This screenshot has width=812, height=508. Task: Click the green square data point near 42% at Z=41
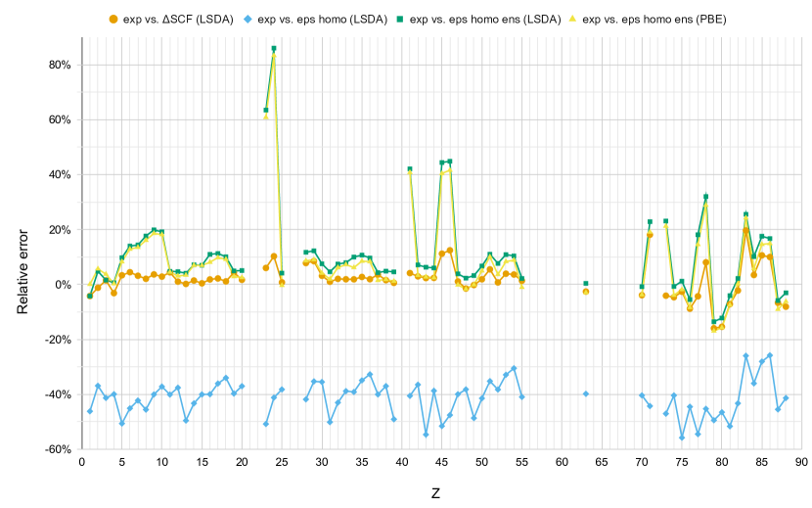[410, 169]
